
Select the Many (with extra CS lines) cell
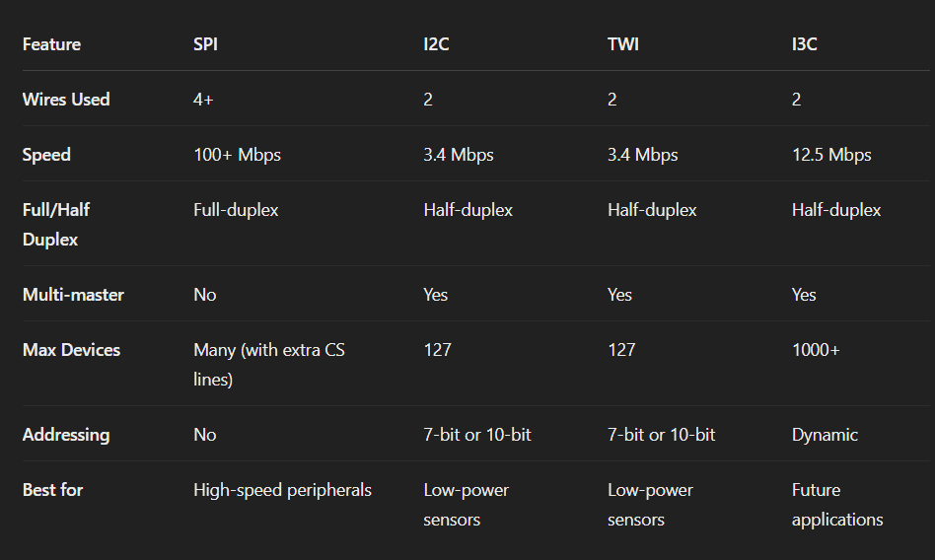click(x=269, y=365)
